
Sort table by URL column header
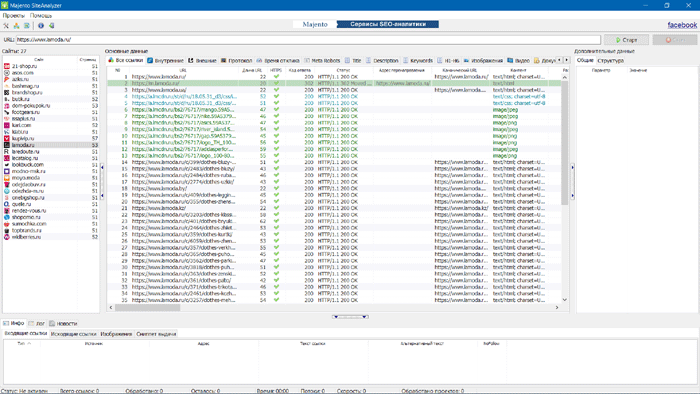pyautogui.click(x=183, y=70)
